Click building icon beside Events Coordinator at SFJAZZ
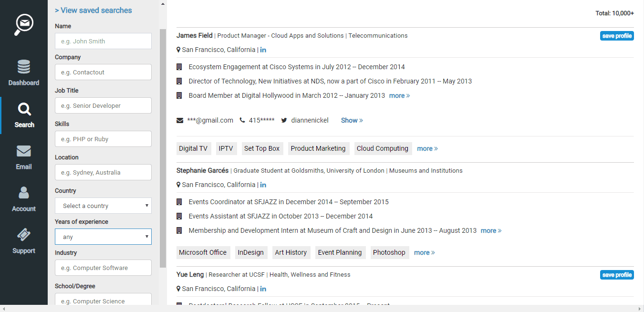The width and height of the screenshot is (644, 312). (x=179, y=202)
